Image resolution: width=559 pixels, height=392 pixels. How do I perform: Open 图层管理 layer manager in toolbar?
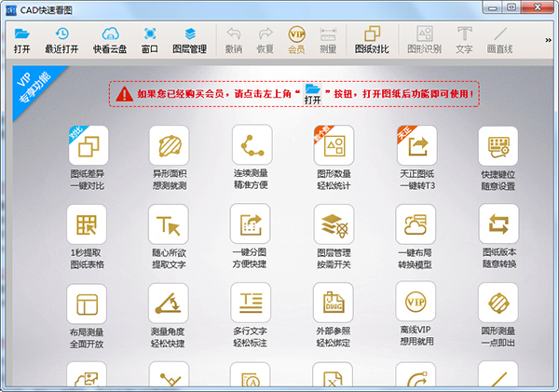point(190,41)
